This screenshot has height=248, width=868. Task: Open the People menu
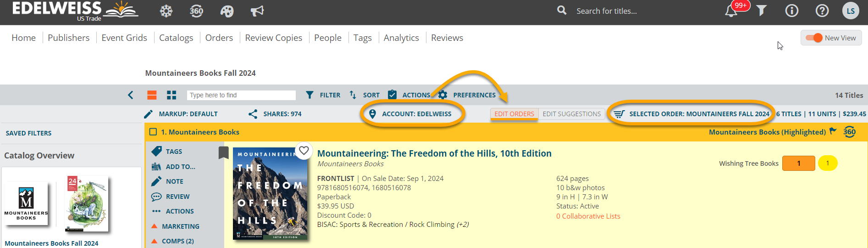[328, 38]
